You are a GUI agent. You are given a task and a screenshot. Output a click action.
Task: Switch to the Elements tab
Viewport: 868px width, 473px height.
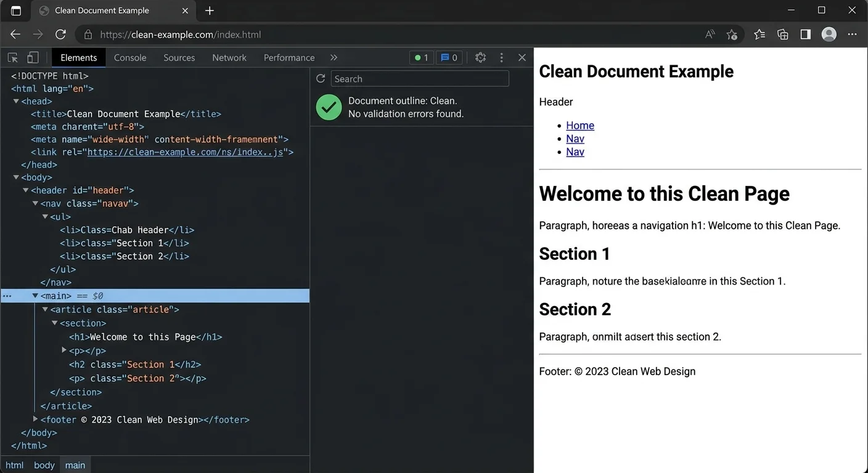(78, 57)
